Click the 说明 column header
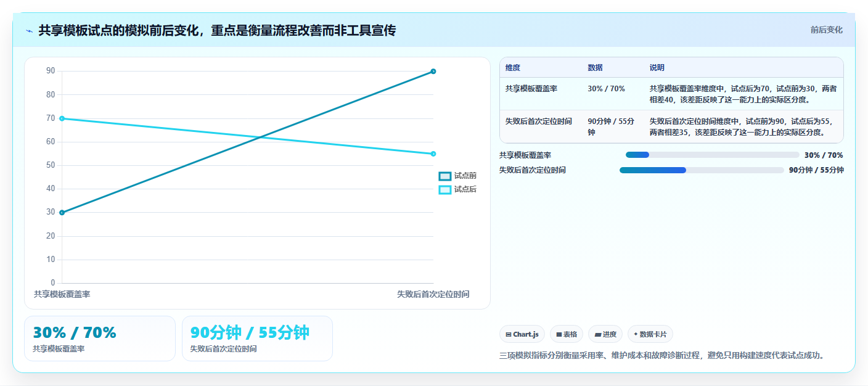Viewport: 868px width, 386px height. pyautogui.click(x=657, y=68)
